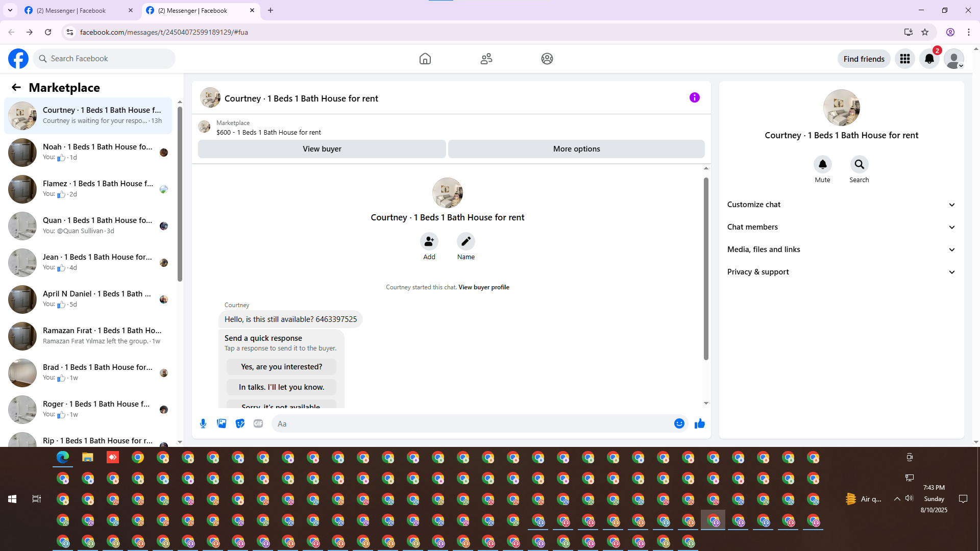Open Facebook notifications bell
The image size is (980, 551).
pyautogui.click(x=929, y=59)
